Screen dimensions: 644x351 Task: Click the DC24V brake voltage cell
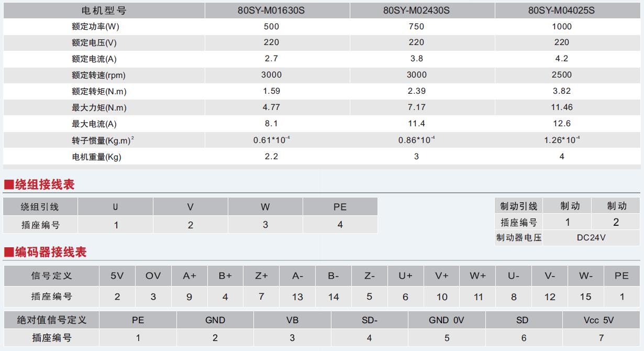tap(592, 237)
